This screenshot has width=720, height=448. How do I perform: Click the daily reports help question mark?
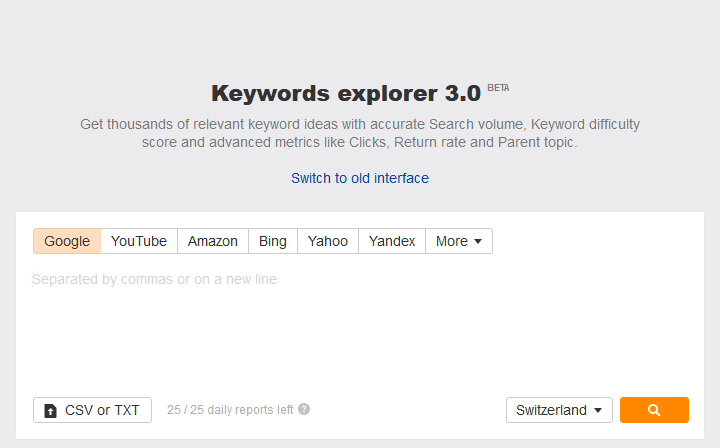(304, 409)
